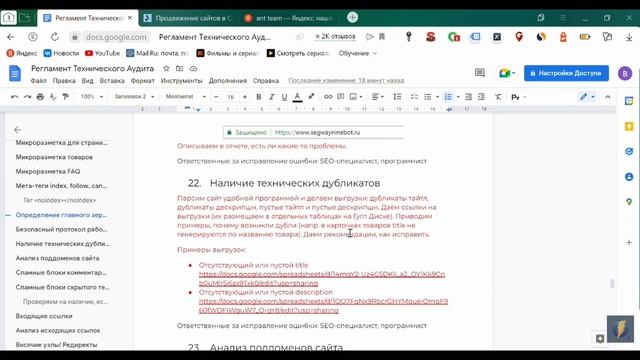Click the move to folder icon
Viewport: 640px width, 360px height.
point(180,69)
